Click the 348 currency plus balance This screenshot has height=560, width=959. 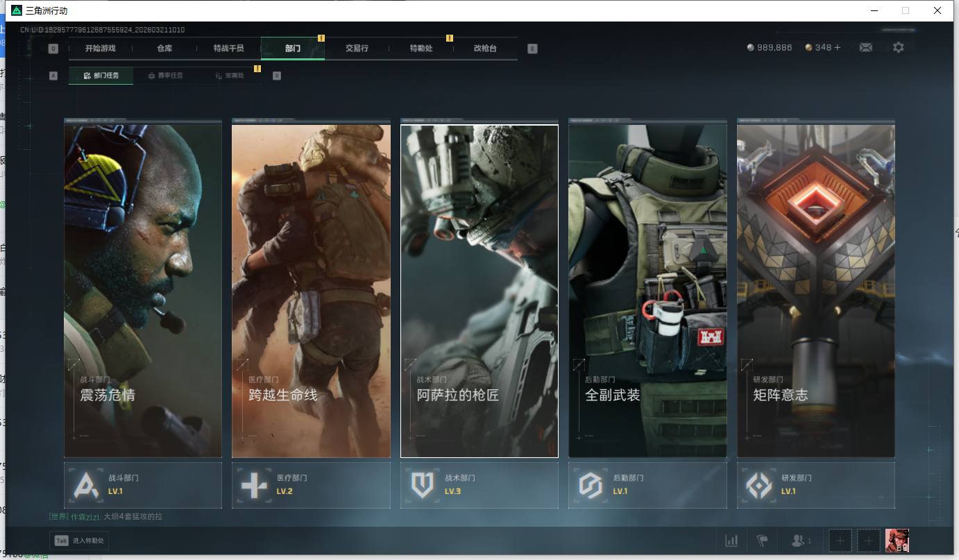[x=823, y=48]
